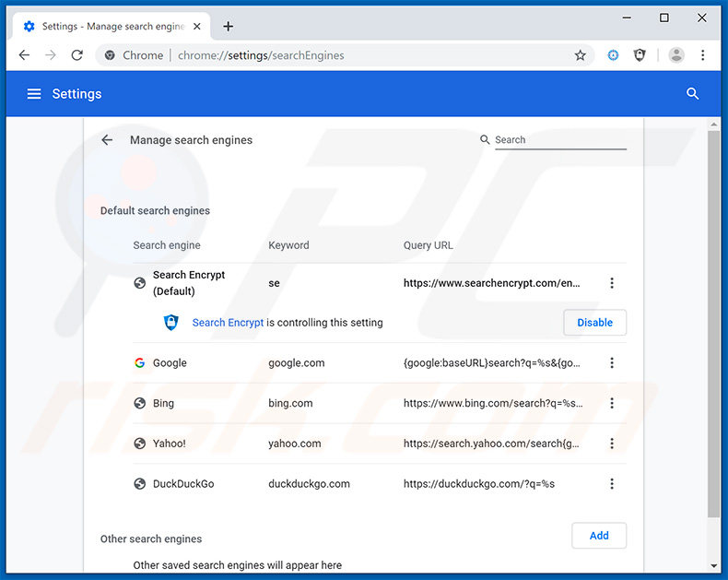The width and height of the screenshot is (728, 580).
Task: Click the Yahoo search query URL
Action: [491, 444]
